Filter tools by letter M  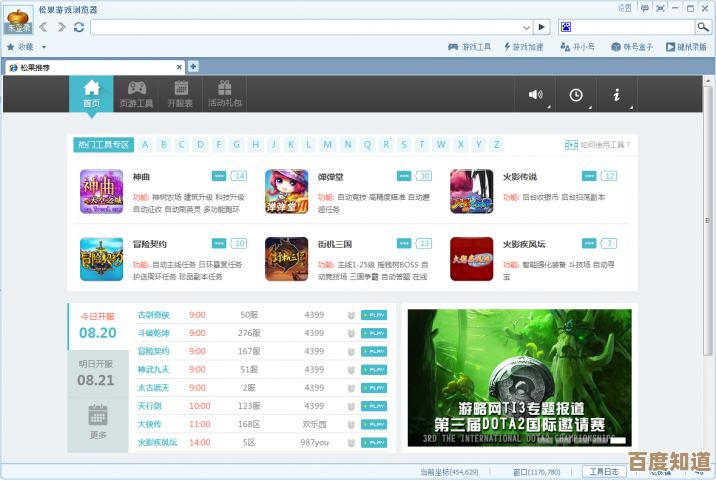pos(327,145)
